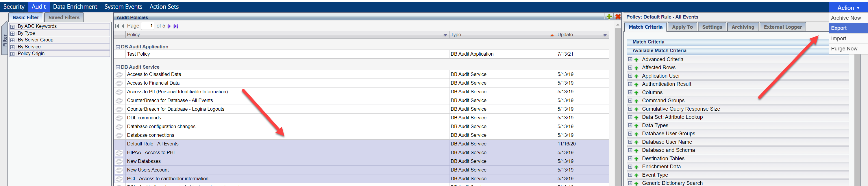
Task: Select PCI - Access to cardholder information
Action: click(x=361, y=179)
